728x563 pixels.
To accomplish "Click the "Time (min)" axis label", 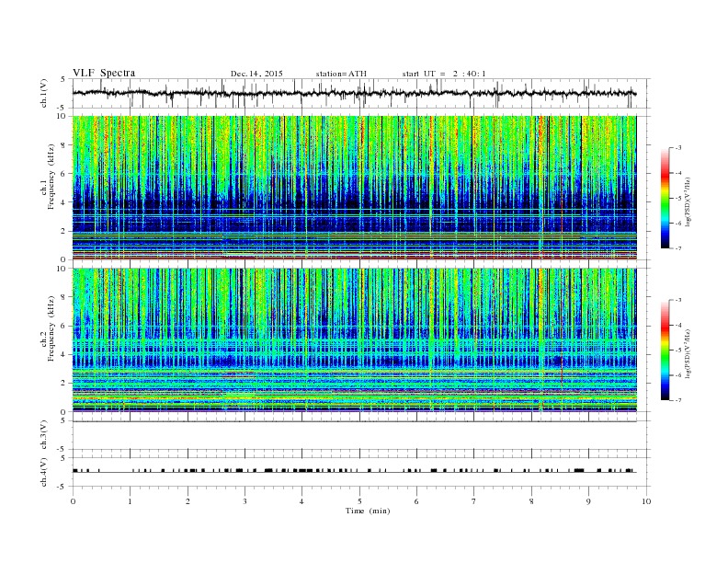I will [x=368, y=511].
